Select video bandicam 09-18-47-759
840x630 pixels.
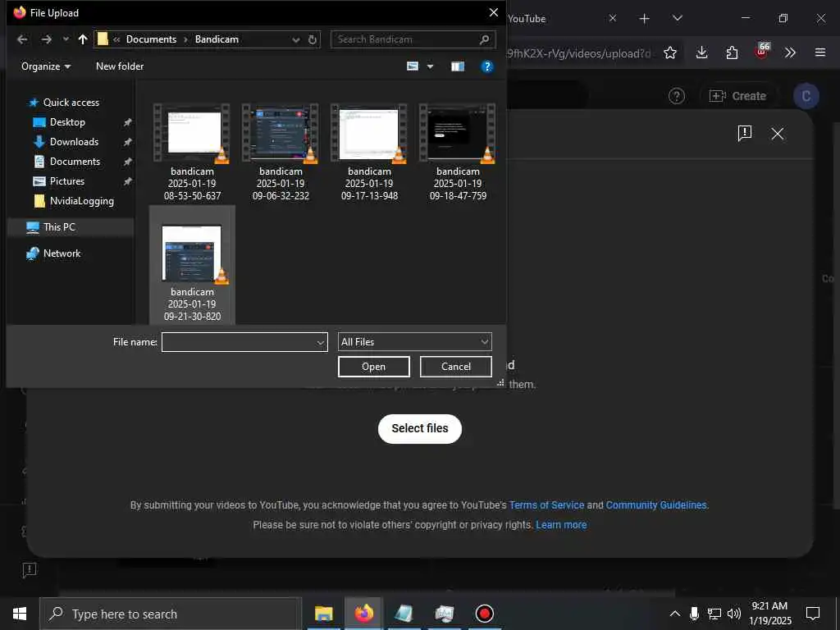pos(458,152)
